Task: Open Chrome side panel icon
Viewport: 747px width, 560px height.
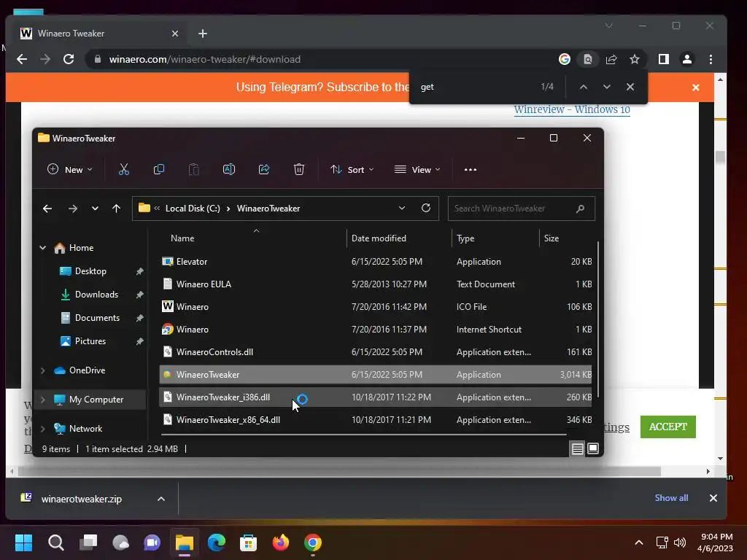Action: click(x=663, y=59)
